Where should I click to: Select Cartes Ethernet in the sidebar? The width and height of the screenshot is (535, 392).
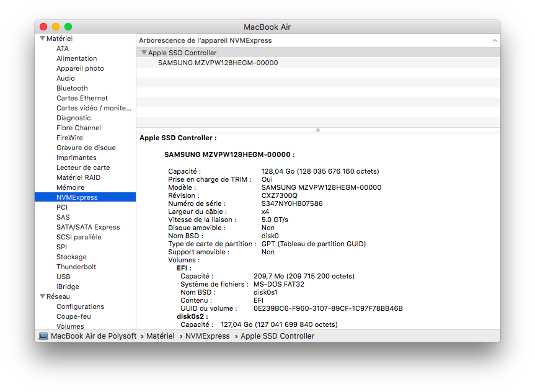[82, 98]
